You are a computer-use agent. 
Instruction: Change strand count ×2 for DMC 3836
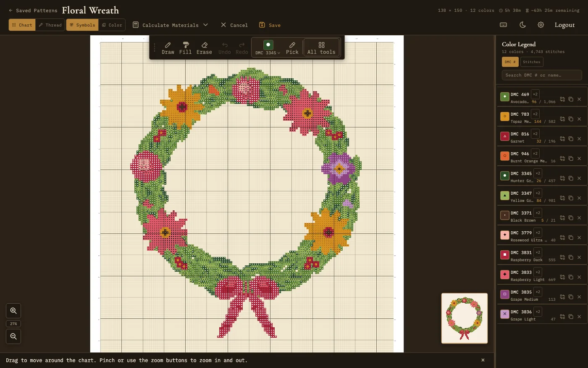tap(538, 312)
